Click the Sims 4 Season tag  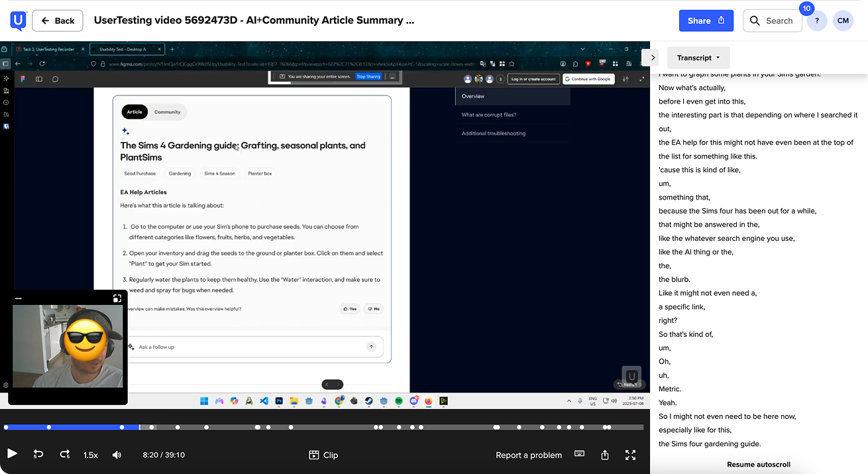pos(219,174)
